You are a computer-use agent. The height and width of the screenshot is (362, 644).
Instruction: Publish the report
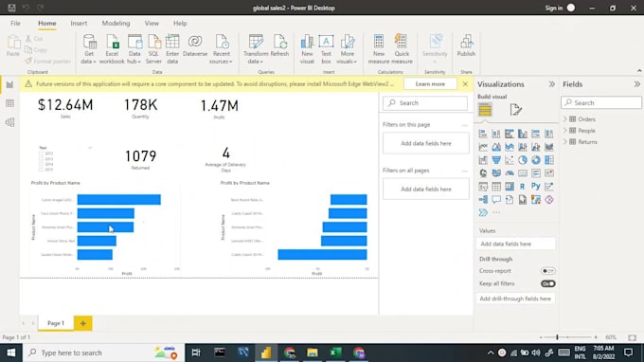pos(466,45)
